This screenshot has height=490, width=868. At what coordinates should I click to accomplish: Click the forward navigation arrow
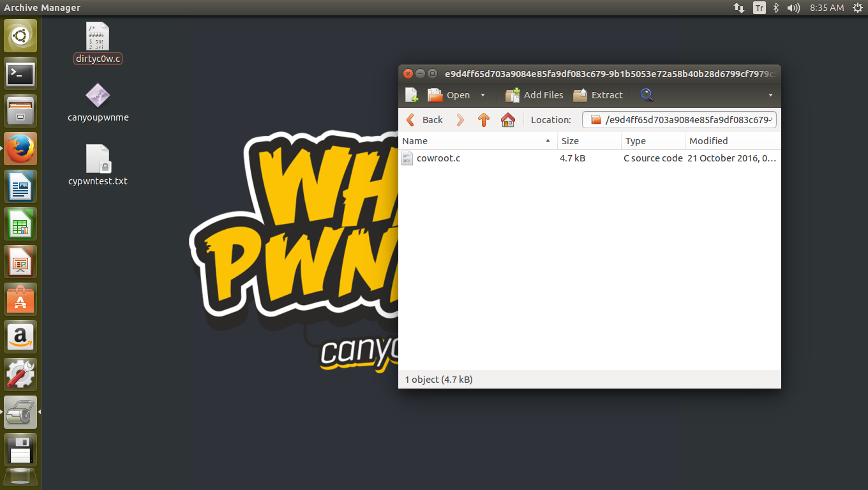coord(460,120)
